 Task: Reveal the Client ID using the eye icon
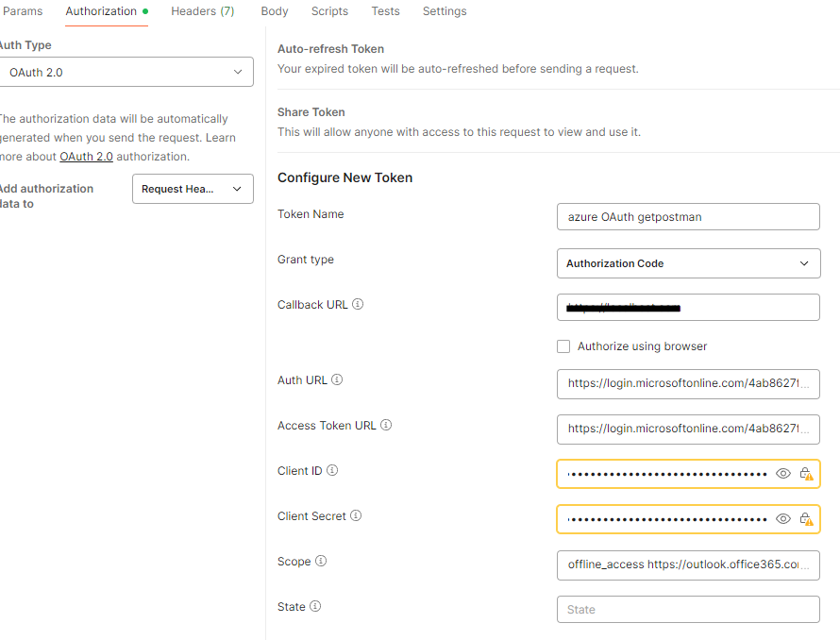pos(783,473)
